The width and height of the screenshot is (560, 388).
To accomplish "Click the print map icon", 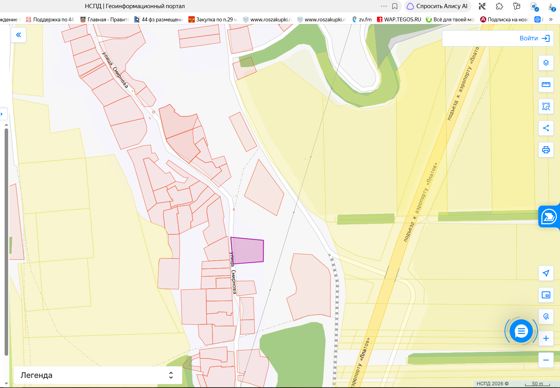I will coord(546,150).
